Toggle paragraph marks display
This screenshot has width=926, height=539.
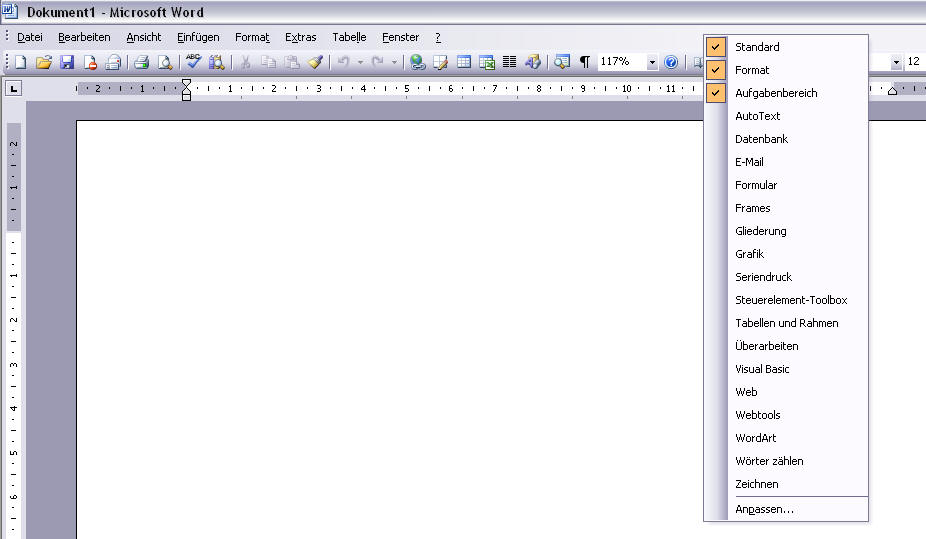[585, 62]
